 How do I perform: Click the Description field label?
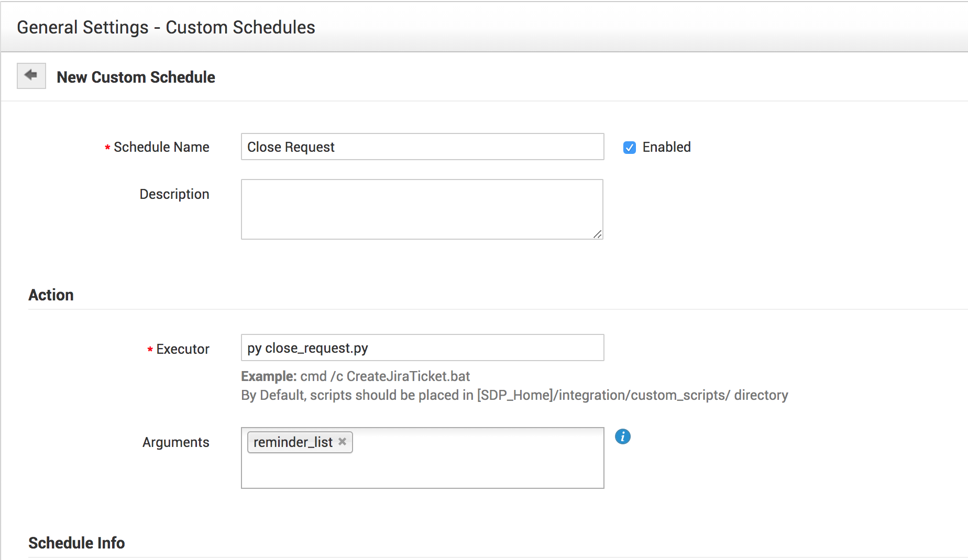174,194
